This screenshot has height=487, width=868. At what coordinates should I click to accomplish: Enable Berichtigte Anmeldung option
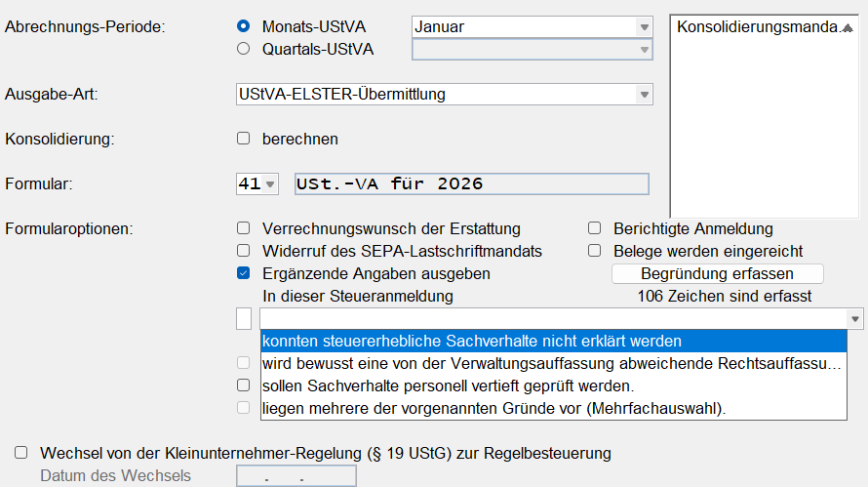(594, 229)
